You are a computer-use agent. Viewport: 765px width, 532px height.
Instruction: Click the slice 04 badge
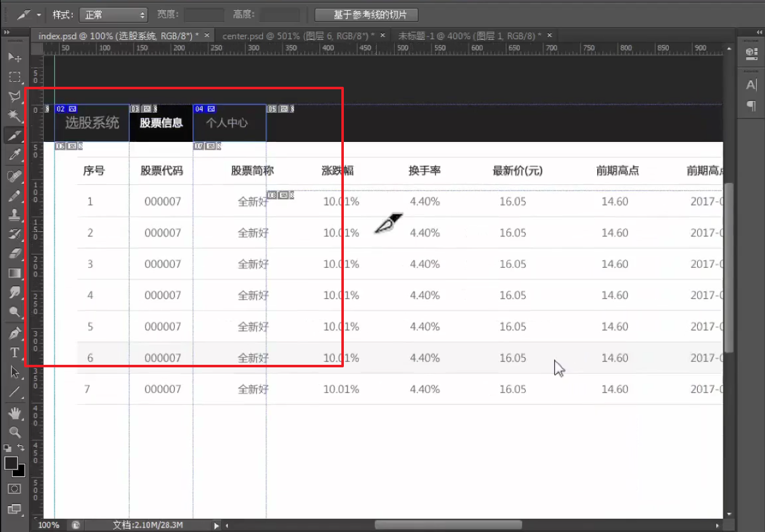point(205,109)
